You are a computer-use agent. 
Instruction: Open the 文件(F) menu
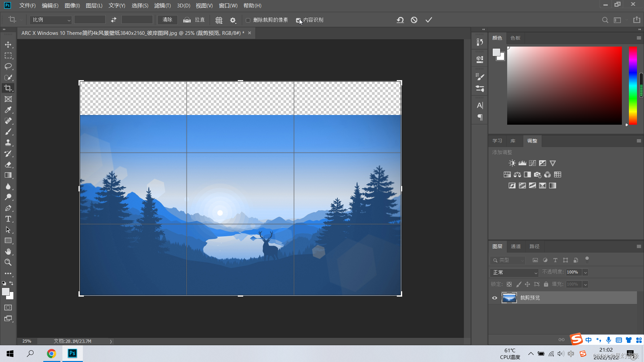(x=28, y=6)
